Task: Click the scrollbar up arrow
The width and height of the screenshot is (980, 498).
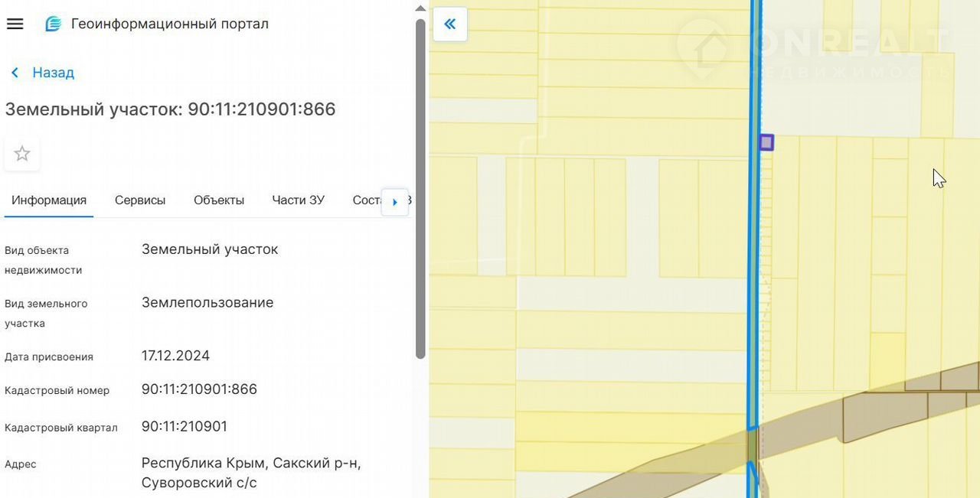Action: (420, 8)
